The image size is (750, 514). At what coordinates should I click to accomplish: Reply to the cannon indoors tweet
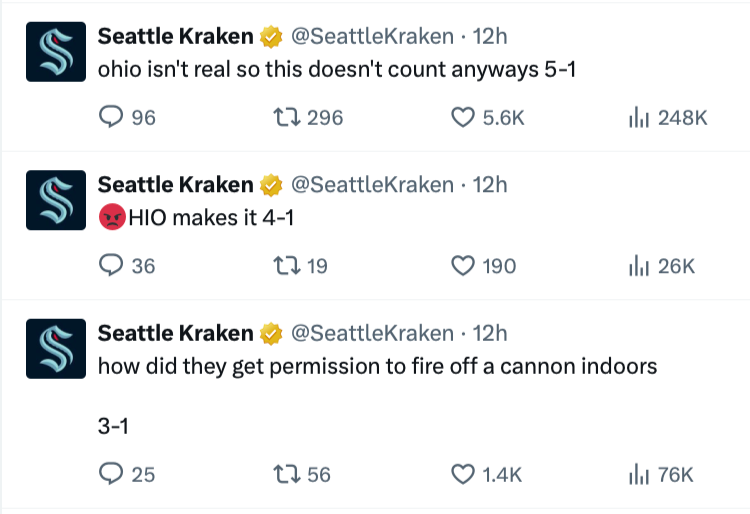point(111,474)
